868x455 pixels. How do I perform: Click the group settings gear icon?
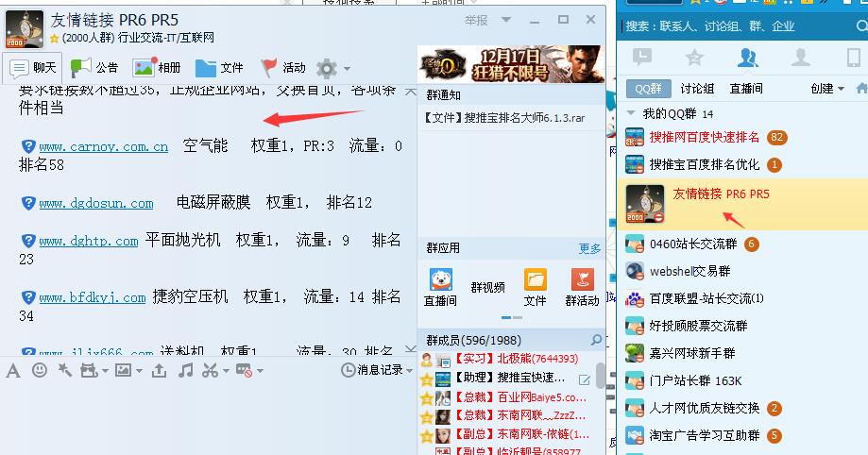[x=326, y=69]
